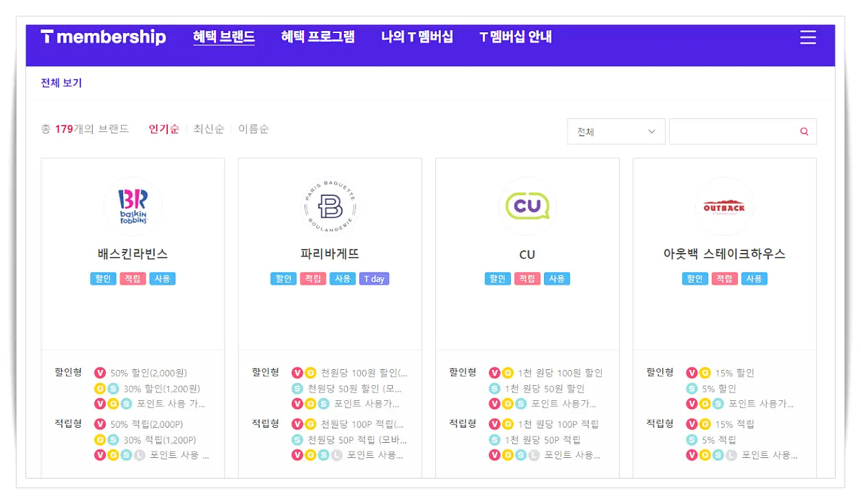This screenshot has height=504, width=861.
Task: Click the CU convenience store logo
Action: click(527, 206)
